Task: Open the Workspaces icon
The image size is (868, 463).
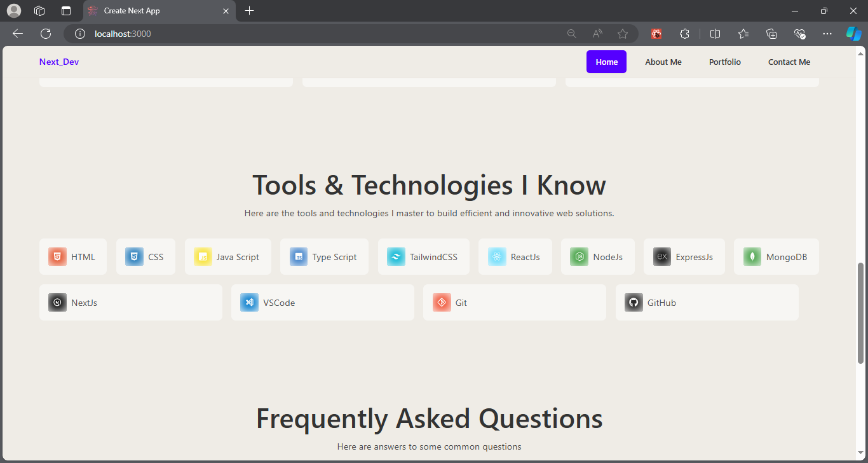Action: (39, 11)
